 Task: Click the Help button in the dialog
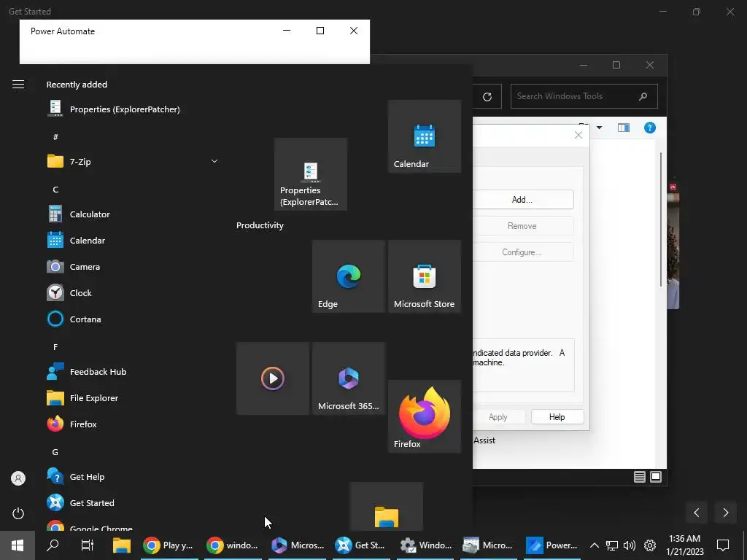pos(557,416)
